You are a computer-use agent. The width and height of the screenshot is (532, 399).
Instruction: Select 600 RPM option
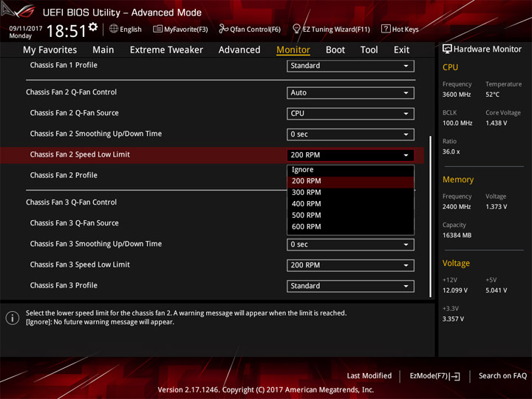(x=350, y=227)
